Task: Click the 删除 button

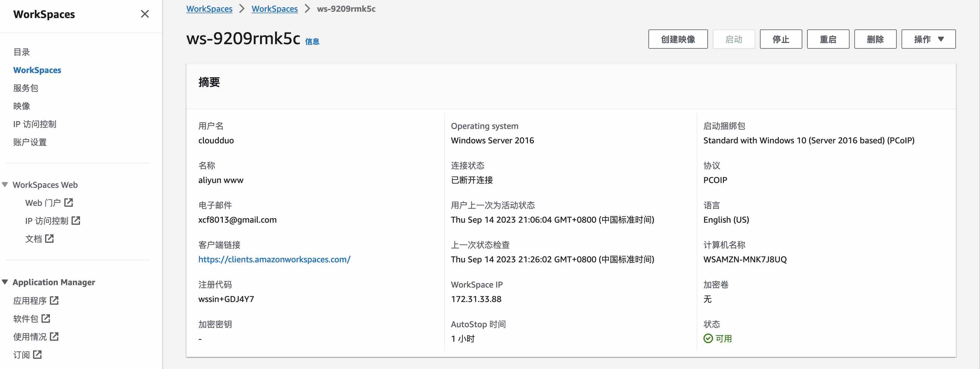Action: click(875, 39)
